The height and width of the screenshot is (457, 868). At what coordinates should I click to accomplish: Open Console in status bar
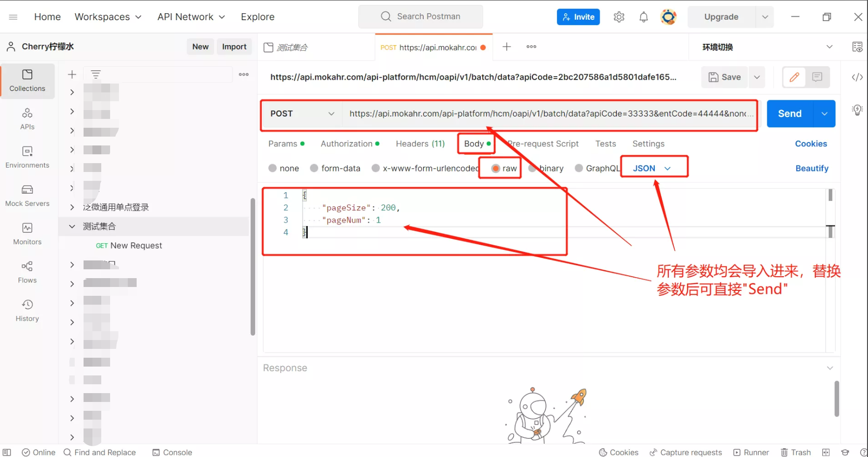172,452
